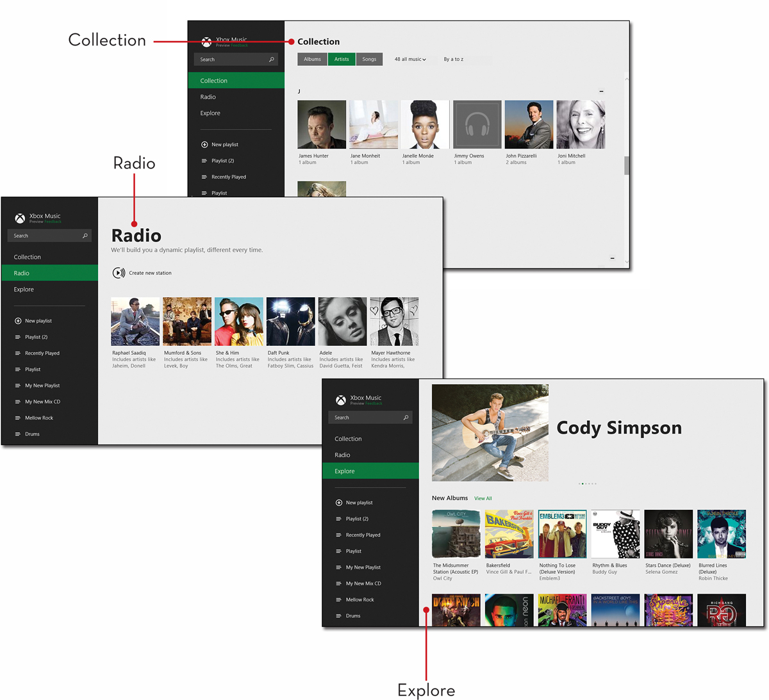Viewport: 769px width, 700px height.
Task: Open the Janelle Monáe artist thumbnail
Action: [426, 124]
